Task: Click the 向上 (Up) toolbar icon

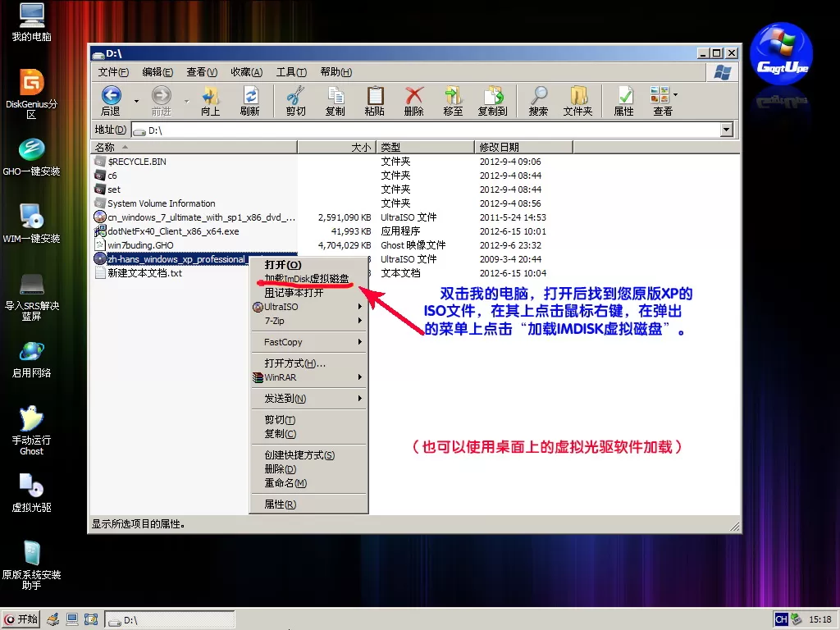Action: coord(211,101)
